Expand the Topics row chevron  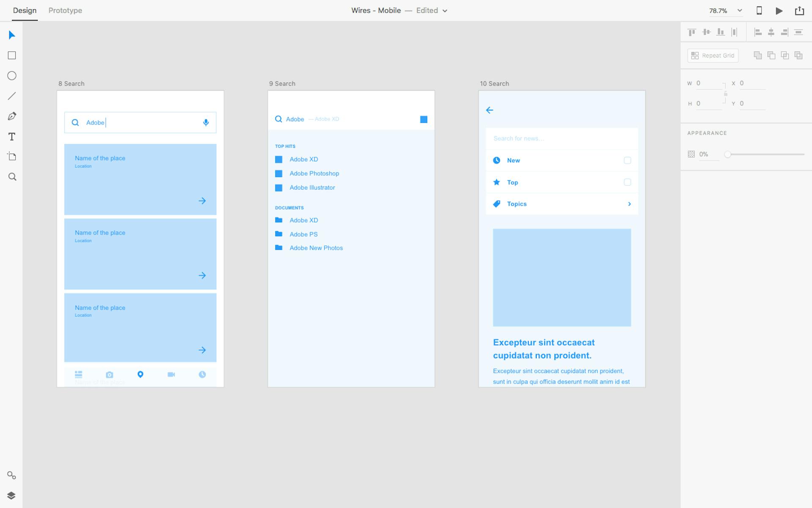pos(630,204)
